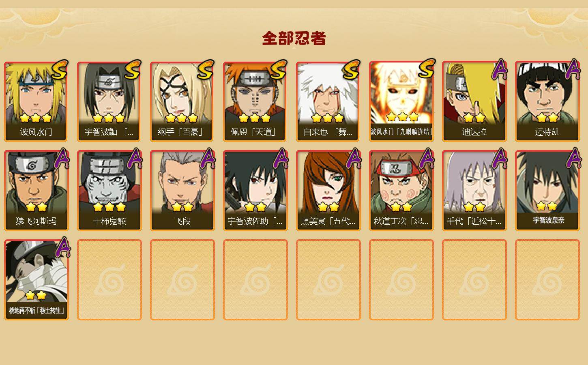Screen dimensions: 588x365
Task: Choose the 佩恩「天道」 ninja portrait
Action: [255, 101]
